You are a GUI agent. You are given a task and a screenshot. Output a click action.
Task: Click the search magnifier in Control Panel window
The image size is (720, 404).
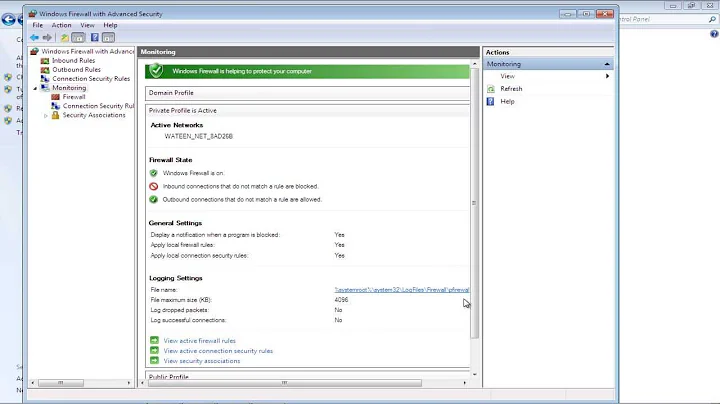[712, 19]
